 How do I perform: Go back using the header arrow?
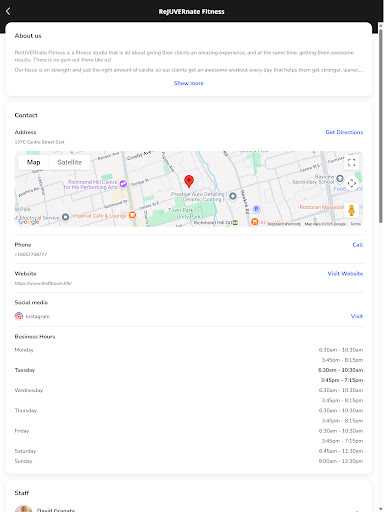8,11
